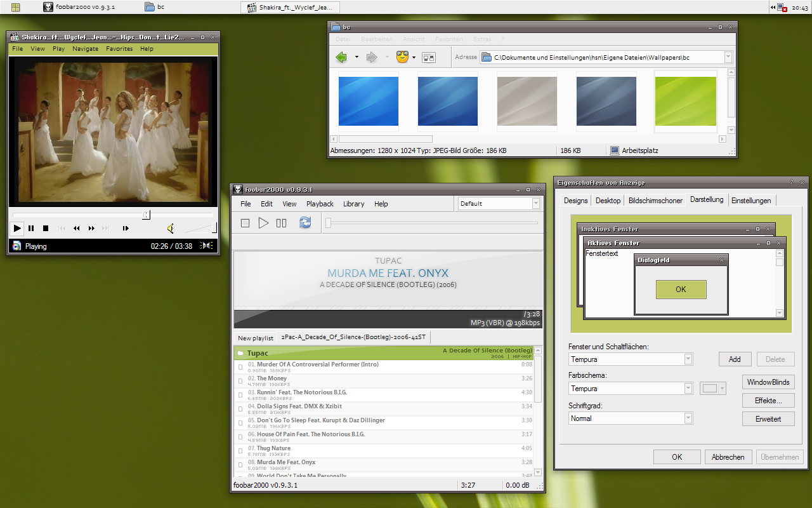Image resolution: width=812 pixels, height=508 pixels.
Task: Switch to the Bildschirmschoner tab
Action: coord(655,201)
